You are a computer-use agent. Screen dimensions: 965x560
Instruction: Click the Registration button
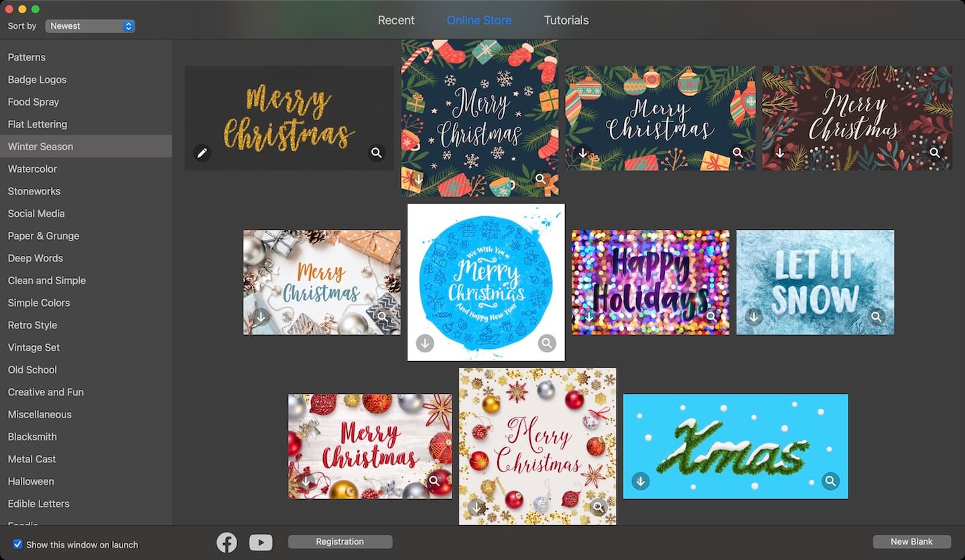[x=340, y=541]
